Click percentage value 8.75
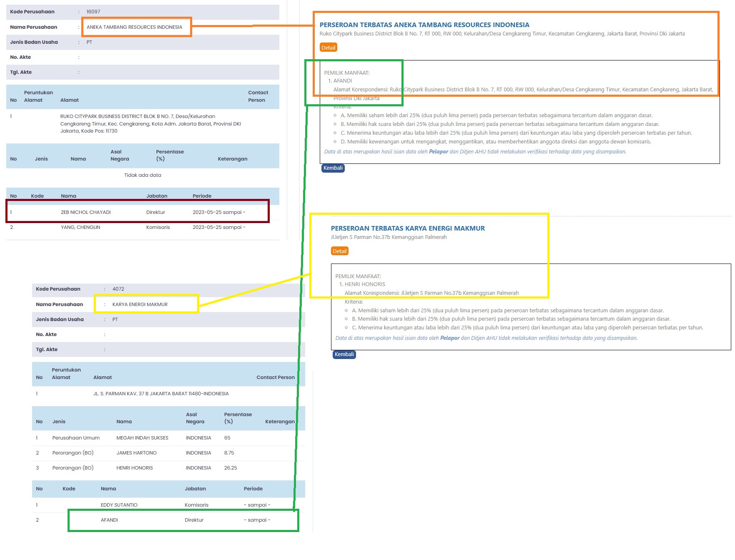Image resolution: width=735 pixels, height=560 pixels. (229, 453)
